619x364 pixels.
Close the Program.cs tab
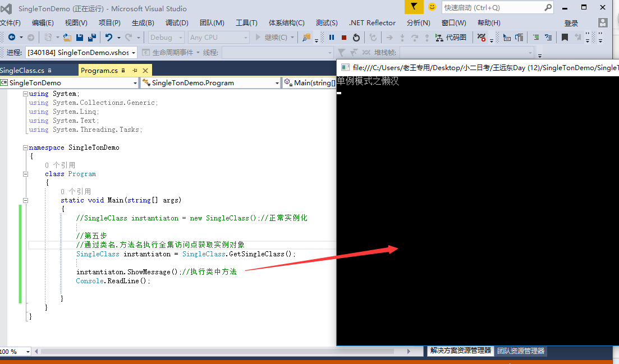[145, 71]
